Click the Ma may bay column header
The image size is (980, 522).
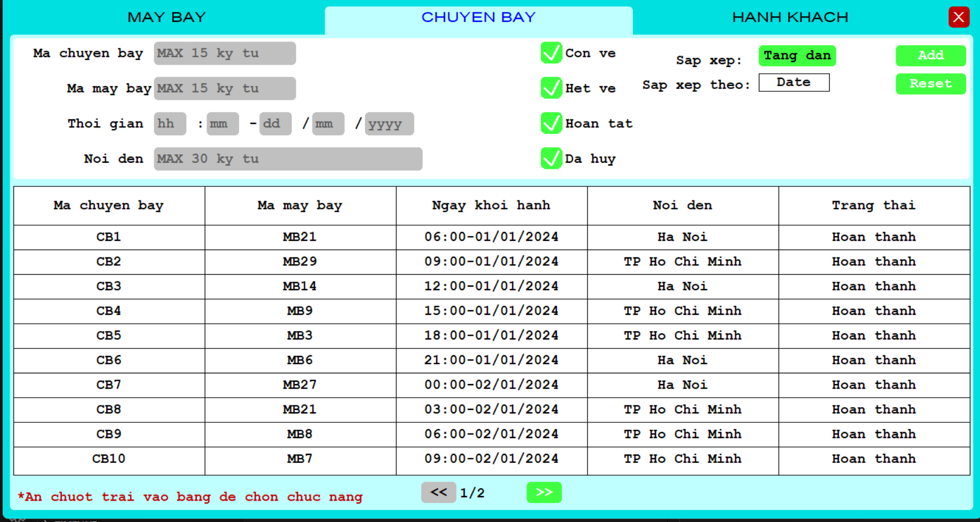tap(300, 206)
